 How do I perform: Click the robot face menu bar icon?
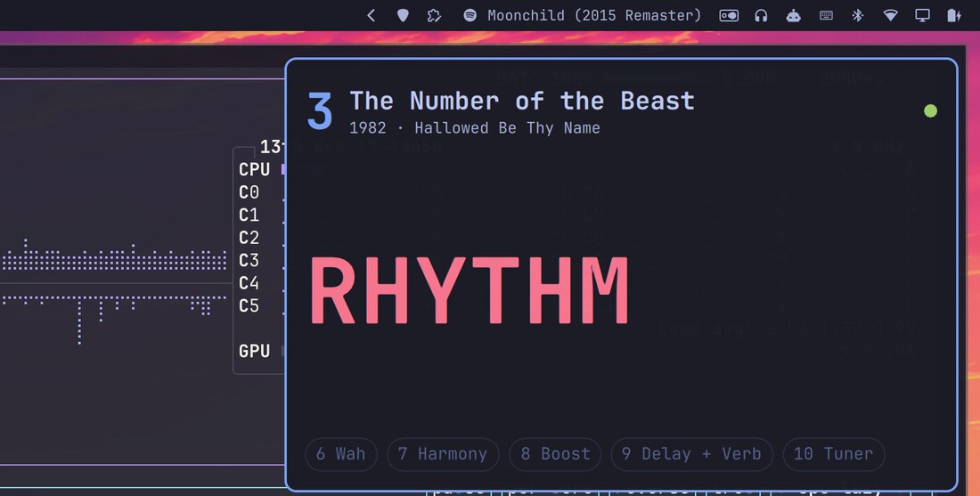[793, 16]
